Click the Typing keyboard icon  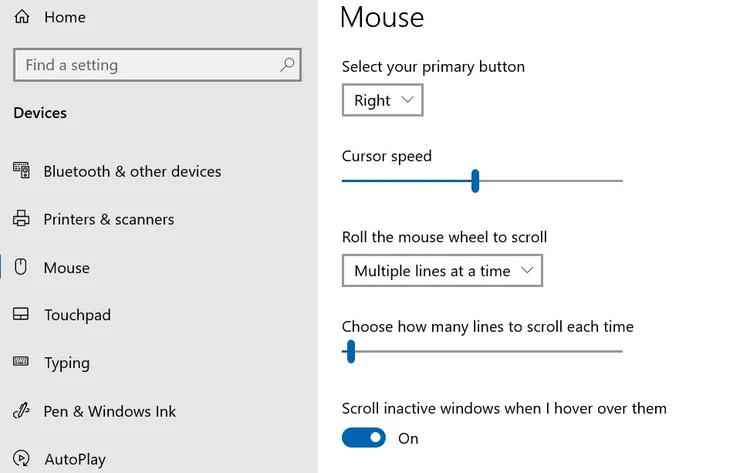pos(22,363)
